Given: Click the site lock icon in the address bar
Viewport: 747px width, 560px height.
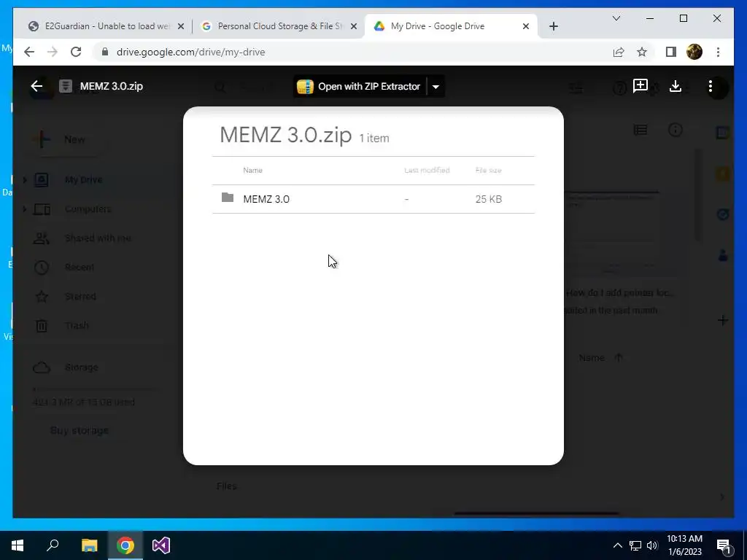Looking at the screenshot, I should 105,52.
